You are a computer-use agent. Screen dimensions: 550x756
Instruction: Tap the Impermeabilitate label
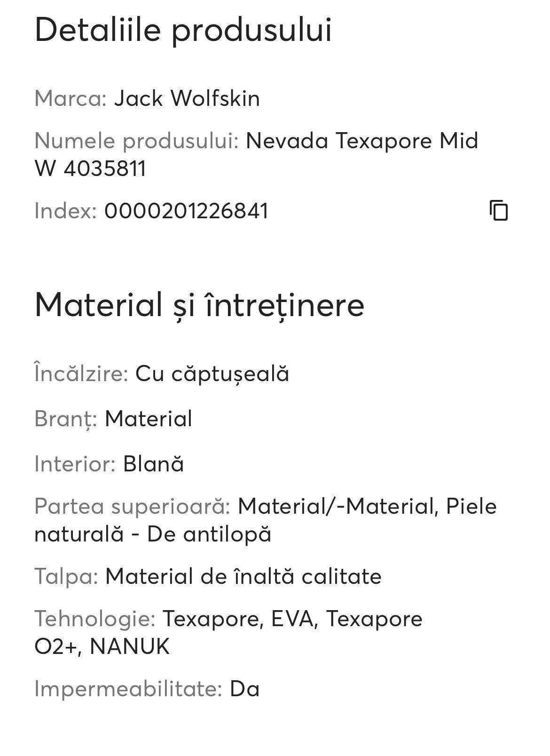point(128,689)
